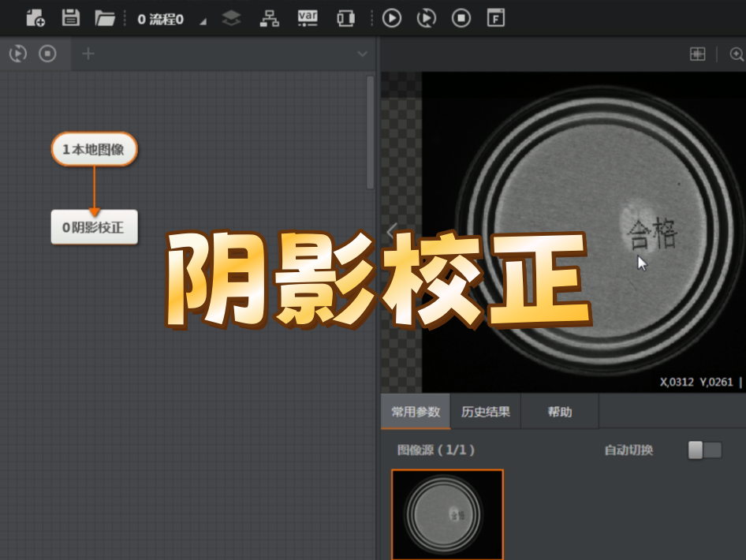Click the 'F' icon in toolbar

pos(496,18)
